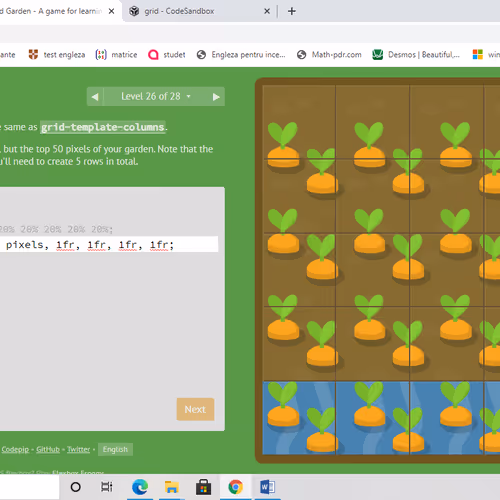This screenshot has height=500, width=500.
Task: Open the Math-pdr.com bookmark
Action: [329, 55]
